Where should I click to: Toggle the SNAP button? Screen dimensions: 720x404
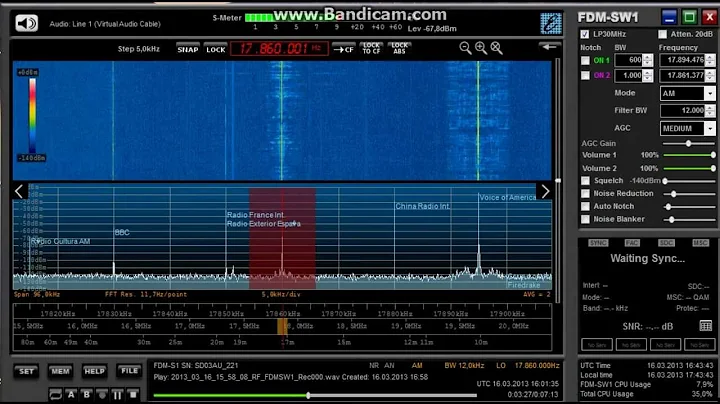click(x=188, y=49)
